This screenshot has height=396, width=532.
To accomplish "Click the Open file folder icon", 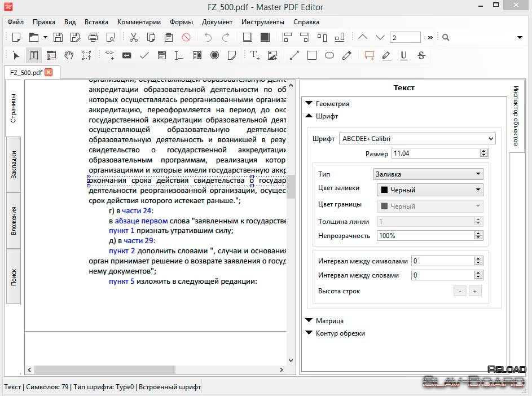I will pos(34,37).
